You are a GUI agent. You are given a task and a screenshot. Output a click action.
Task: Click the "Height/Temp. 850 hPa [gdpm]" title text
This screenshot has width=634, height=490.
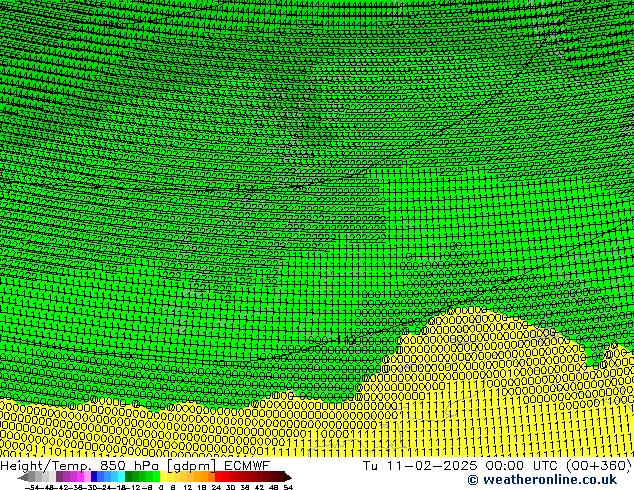108,466
